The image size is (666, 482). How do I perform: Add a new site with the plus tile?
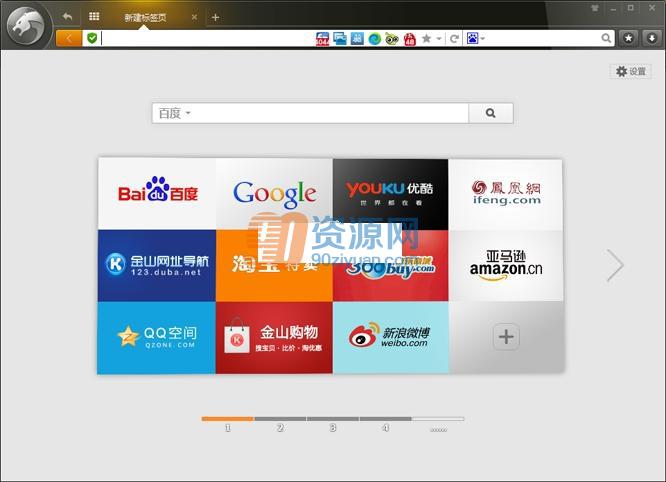click(506, 337)
